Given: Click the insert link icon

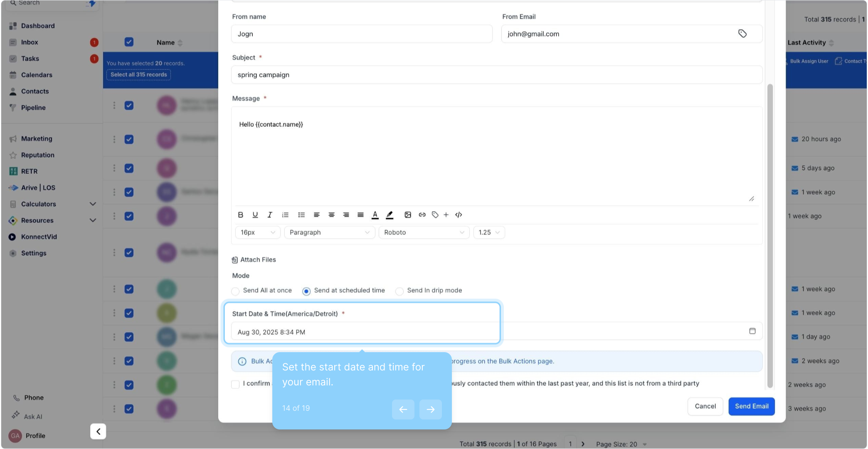Looking at the screenshot, I should coord(422,215).
